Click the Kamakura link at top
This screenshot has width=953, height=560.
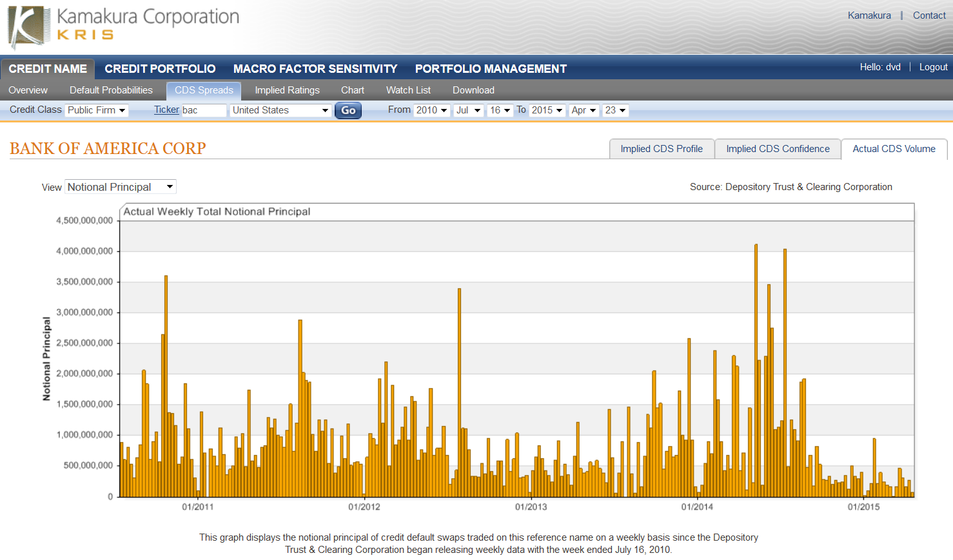[869, 15]
